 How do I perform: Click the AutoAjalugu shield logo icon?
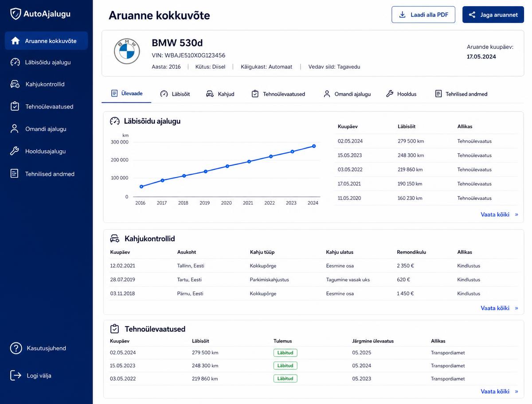point(16,14)
